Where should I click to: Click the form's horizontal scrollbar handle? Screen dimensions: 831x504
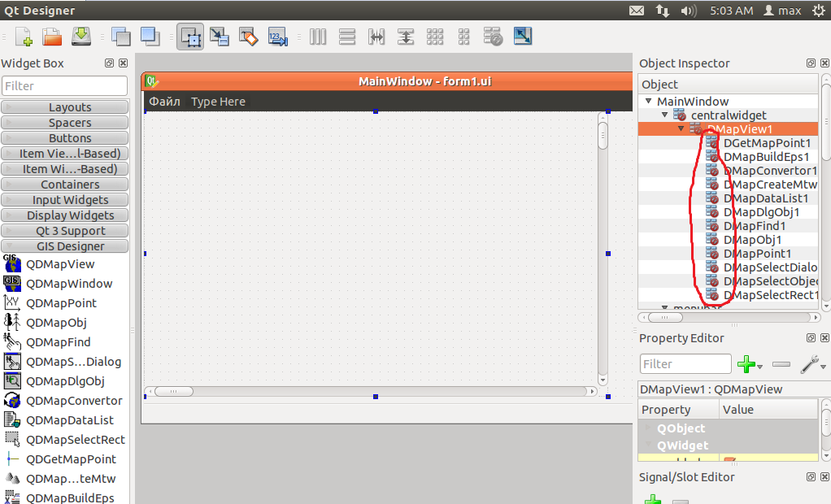[174, 392]
